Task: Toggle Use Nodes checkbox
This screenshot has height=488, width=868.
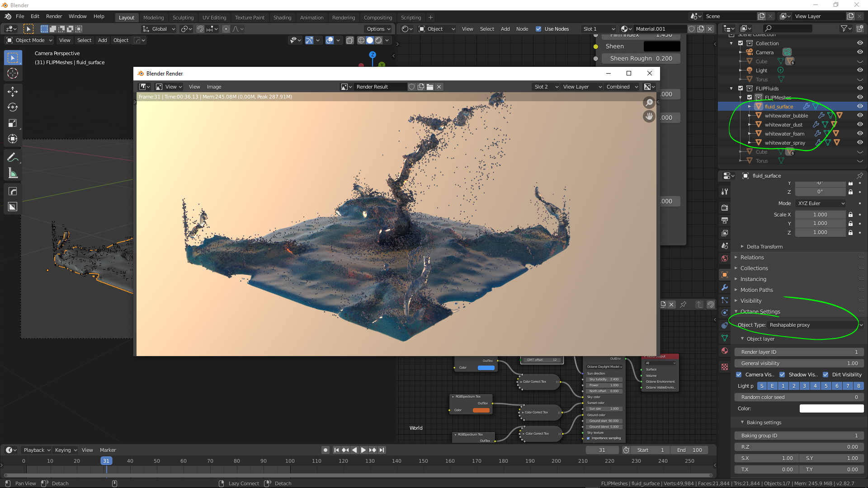Action: [538, 29]
